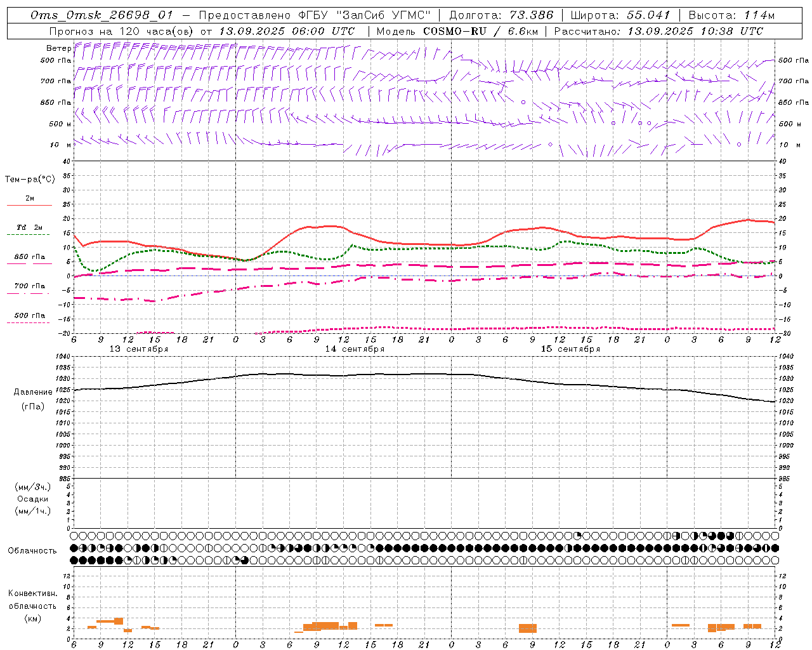Click the "Td 2м" dew point legend entry
Image resolution: width=812 pixels, height=650 pixels.
(30, 227)
